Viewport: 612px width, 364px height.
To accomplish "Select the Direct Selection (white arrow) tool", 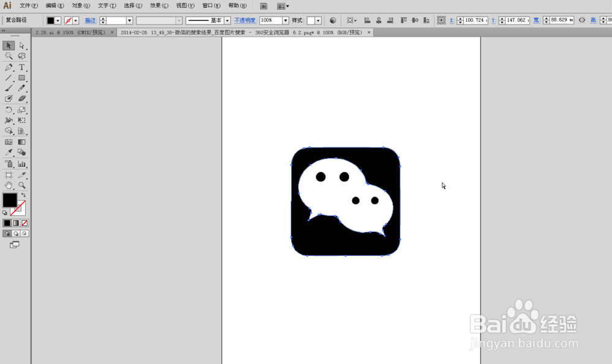I will click(x=22, y=46).
